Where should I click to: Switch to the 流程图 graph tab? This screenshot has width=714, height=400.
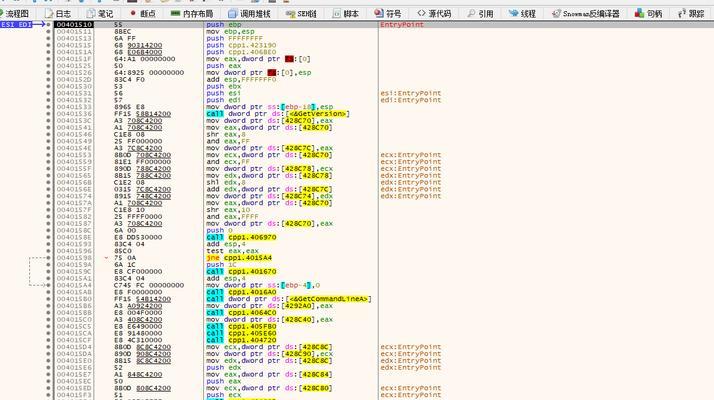click(15, 14)
